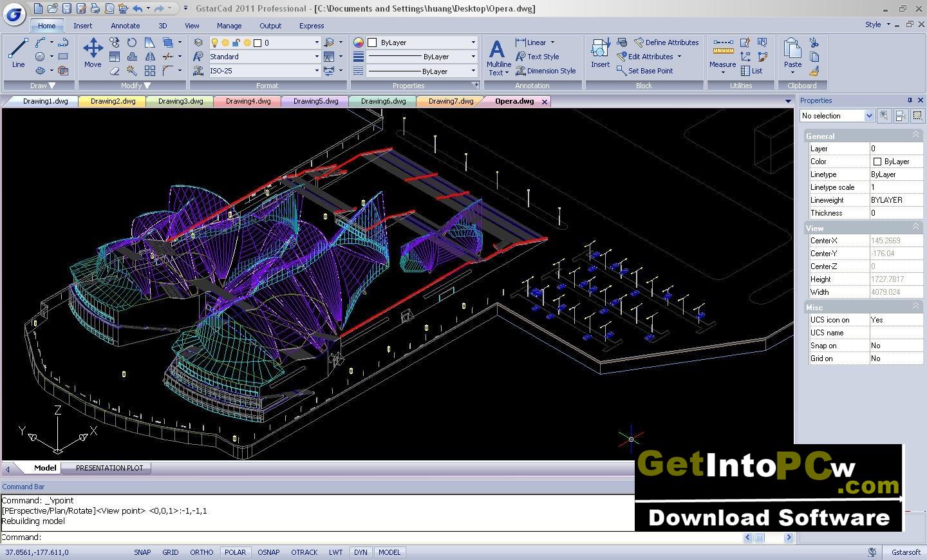Switch to Drawing3.dwg document tab

(181, 101)
